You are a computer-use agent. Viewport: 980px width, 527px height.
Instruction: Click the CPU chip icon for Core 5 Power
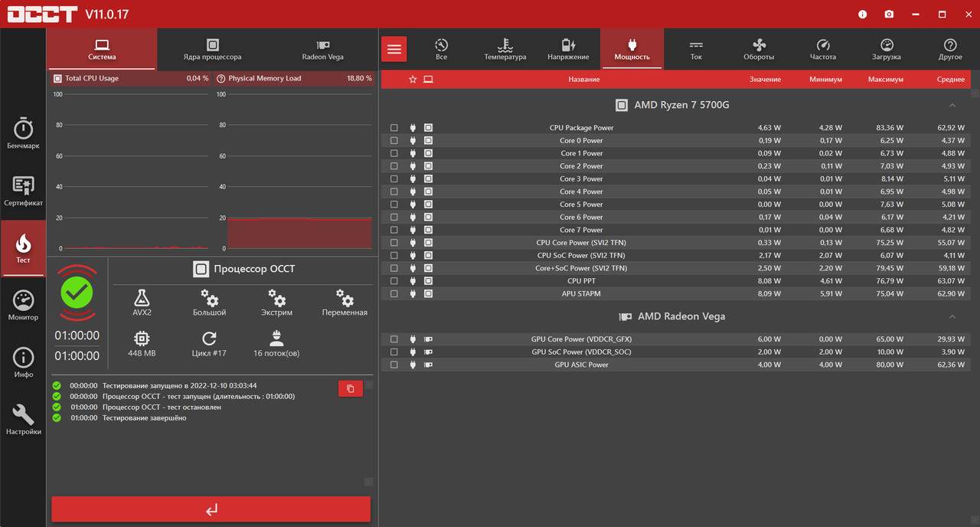click(428, 205)
